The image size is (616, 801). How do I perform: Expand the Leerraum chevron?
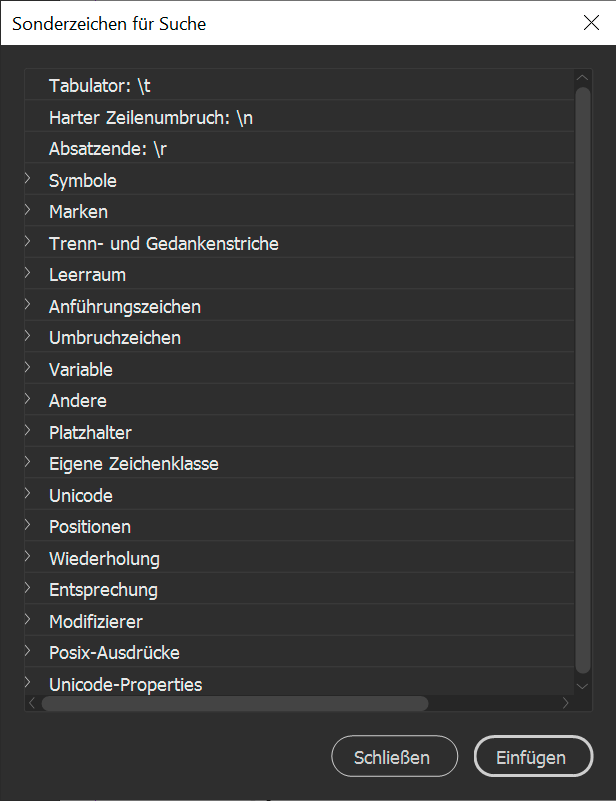click(x=28, y=273)
